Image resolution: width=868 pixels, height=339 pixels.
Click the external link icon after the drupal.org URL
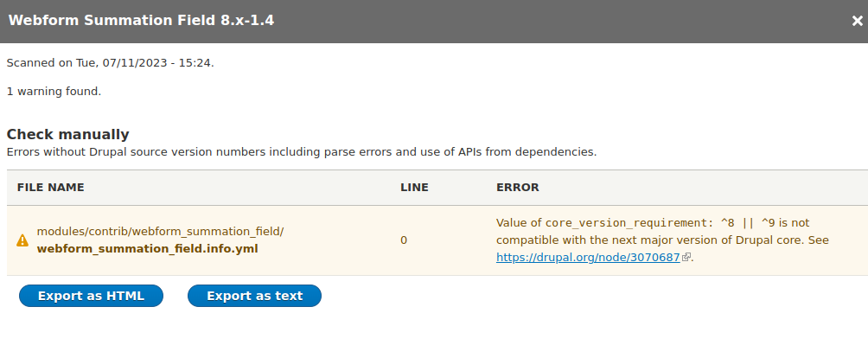(x=686, y=257)
